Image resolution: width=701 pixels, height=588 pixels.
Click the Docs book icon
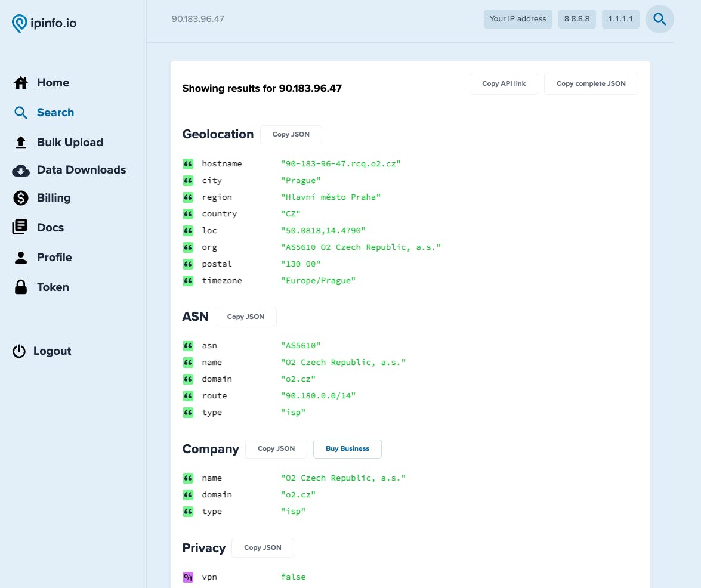pyautogui.click(x=20, y=227)
